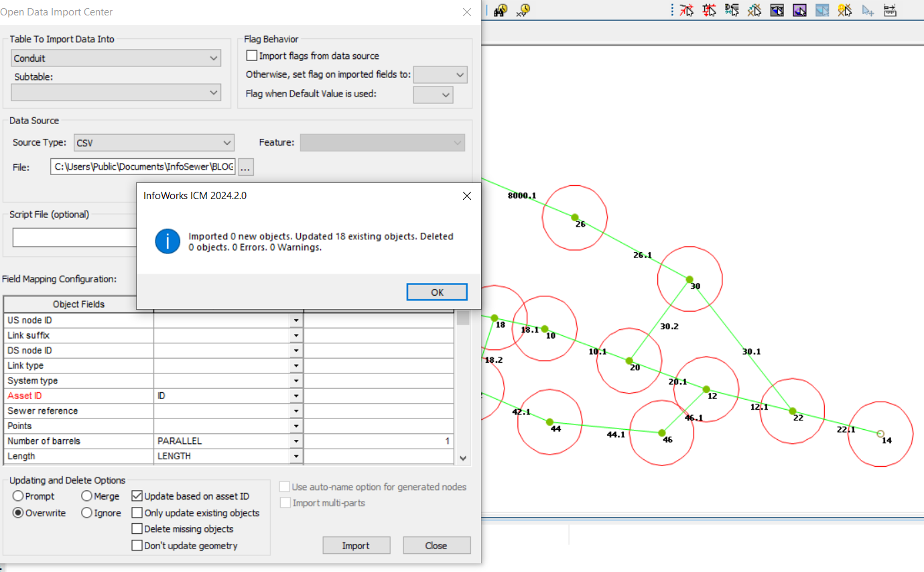Click the XY clock toolbar icon
Image resolution: width=924 pixels, height=572 pixels.
[x=522, y=11]
